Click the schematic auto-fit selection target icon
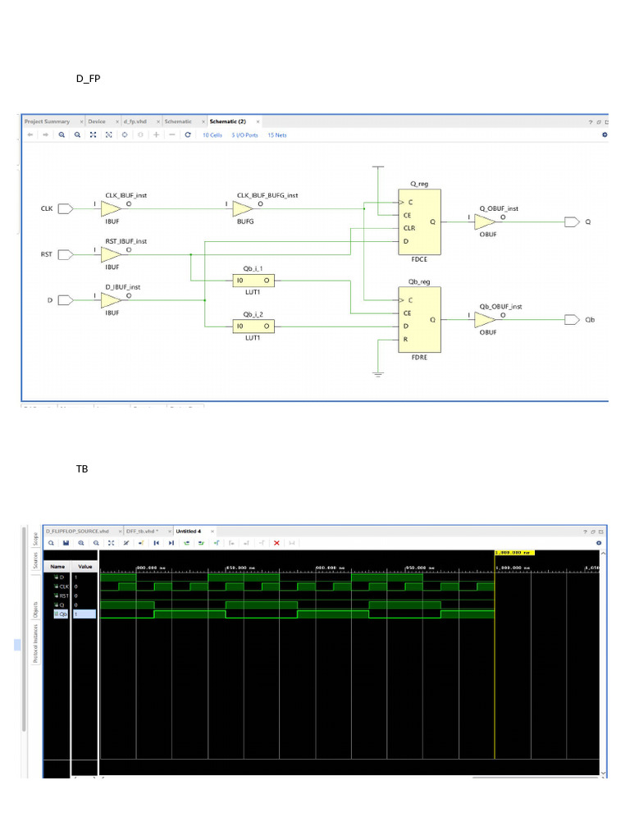Image resolution: width=630 pixels, height=840 pixels. 125,135
